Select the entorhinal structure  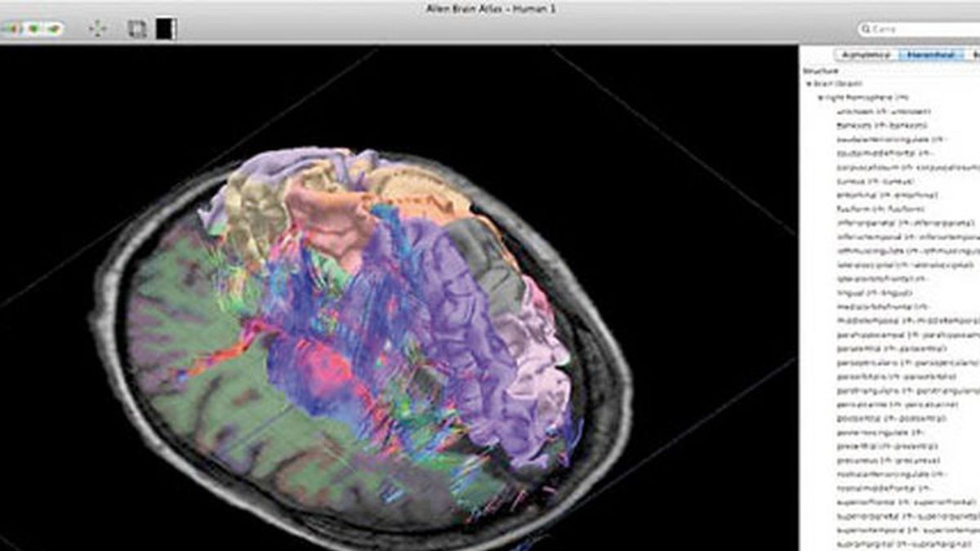point(866,193)
